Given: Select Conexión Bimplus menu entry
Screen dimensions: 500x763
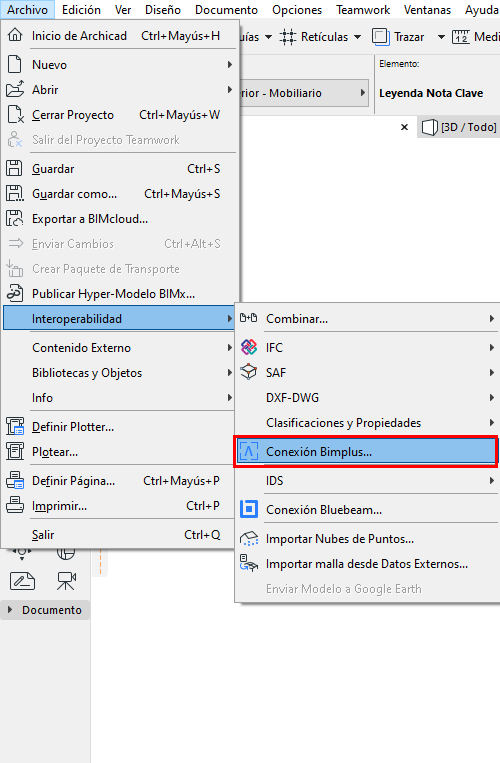Looking at the screenshot, I should (x=366, y=452).
